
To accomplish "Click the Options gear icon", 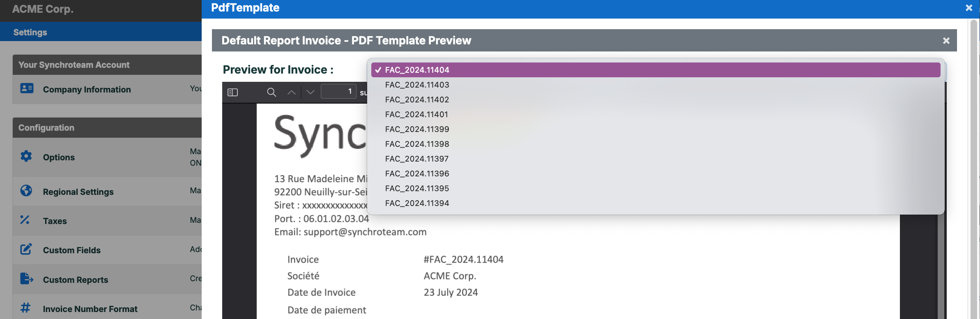I will click(26, 156).
